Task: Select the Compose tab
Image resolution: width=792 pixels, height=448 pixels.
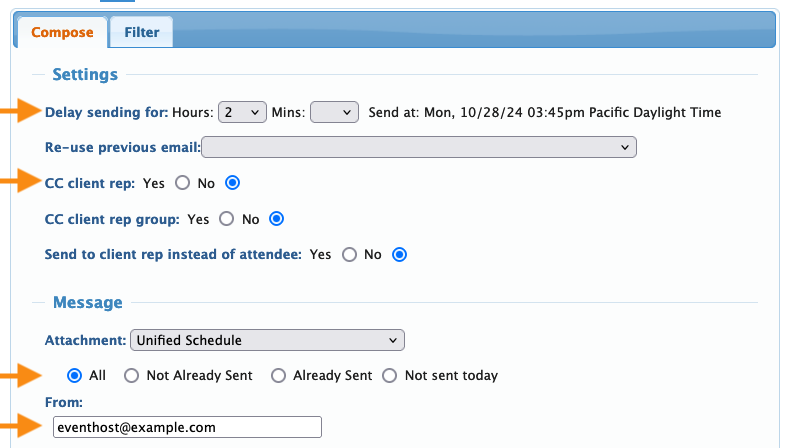Action: coord(62,32)
